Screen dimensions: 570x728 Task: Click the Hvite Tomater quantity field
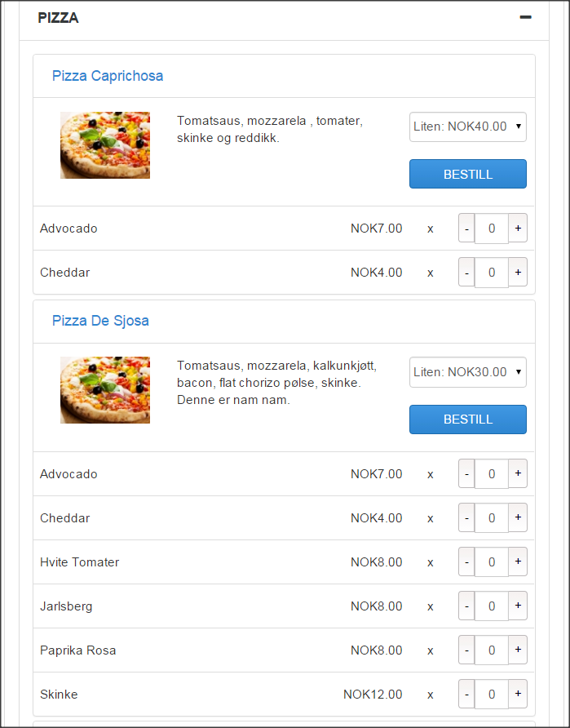492,562
